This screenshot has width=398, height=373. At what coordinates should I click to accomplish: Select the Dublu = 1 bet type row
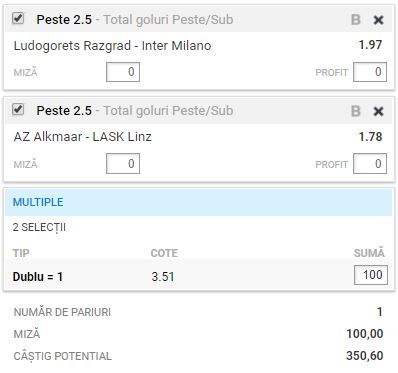pos(199,276)
